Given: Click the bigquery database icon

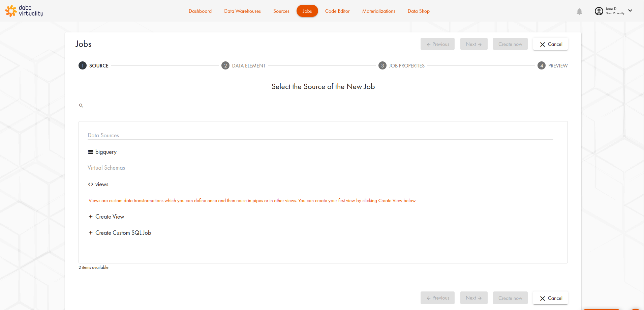Looking at the screenshot, I should coord(91,152).
